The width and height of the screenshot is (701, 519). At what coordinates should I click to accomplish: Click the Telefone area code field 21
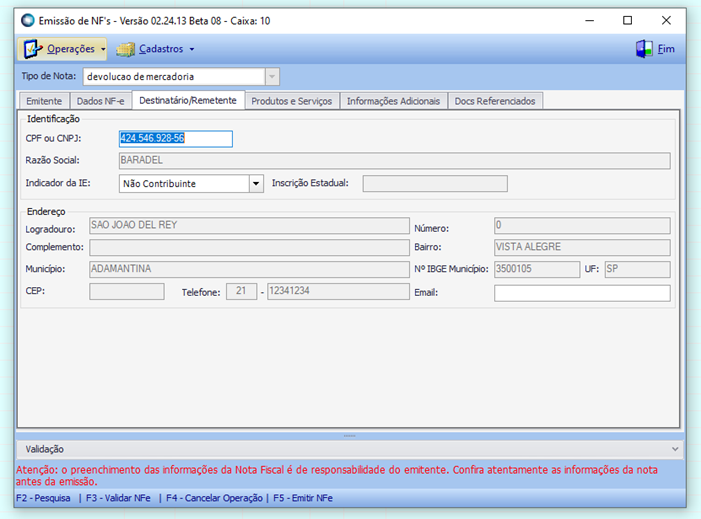point(241,291)
